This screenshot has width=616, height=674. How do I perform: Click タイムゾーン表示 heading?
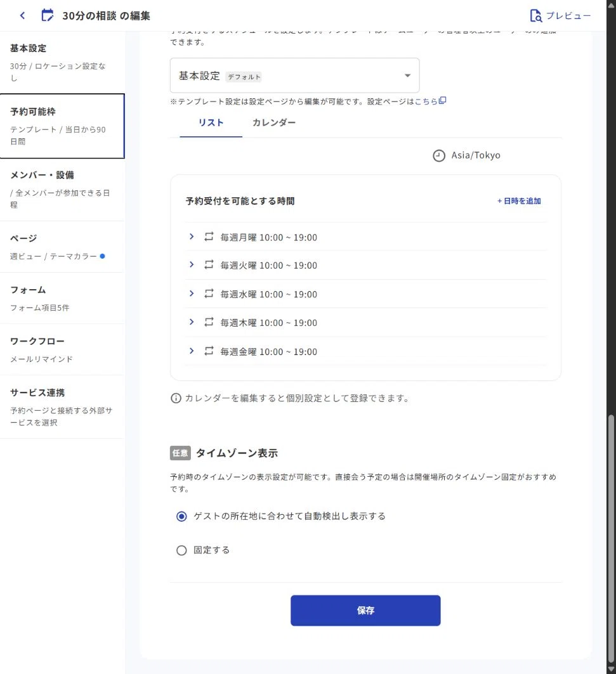coord(237,453)
